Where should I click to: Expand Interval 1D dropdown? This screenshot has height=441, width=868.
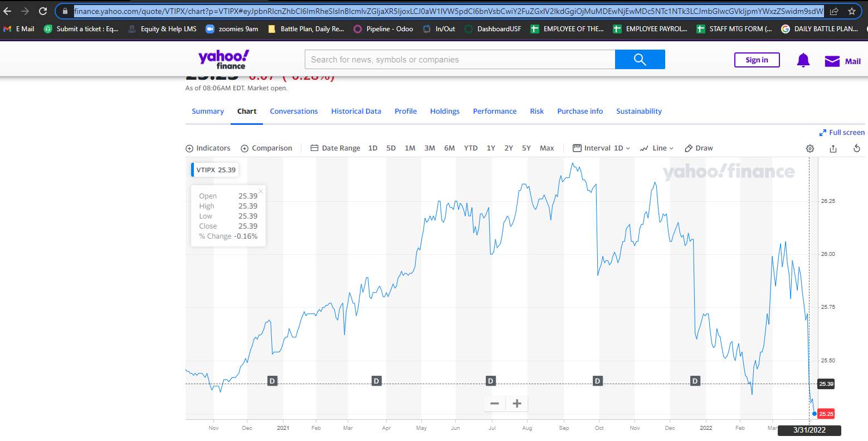pyautogui.click(x=602, y=148)
